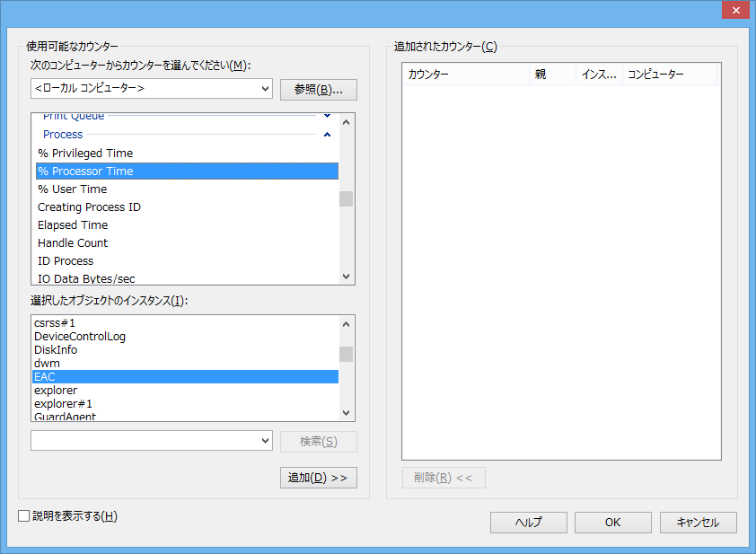Screen dimensions: 756x554
Task: Open help with the ヘルプ button
Action: (x=528, y=523)
